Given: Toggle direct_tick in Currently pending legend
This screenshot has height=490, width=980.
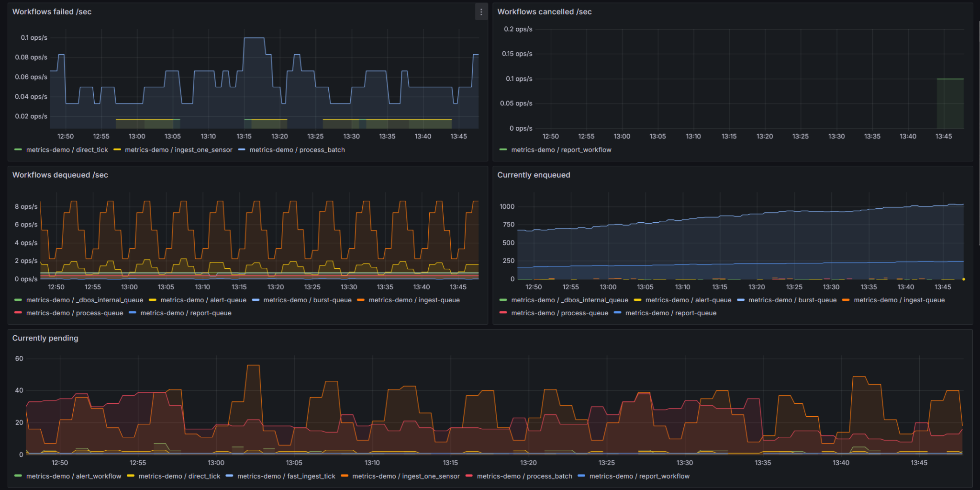Looking at the screenshot, I should [179, 477].
